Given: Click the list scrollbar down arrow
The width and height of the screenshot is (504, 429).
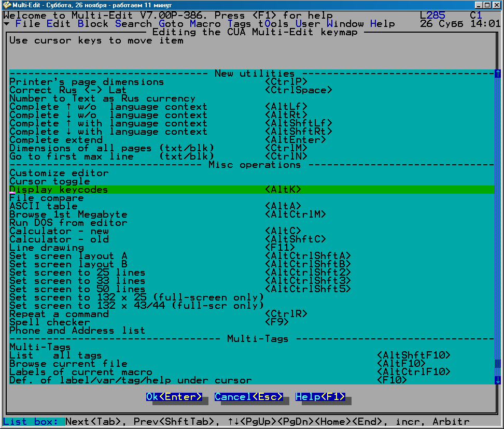Looking at the screenshot, I should pos(498,380).
